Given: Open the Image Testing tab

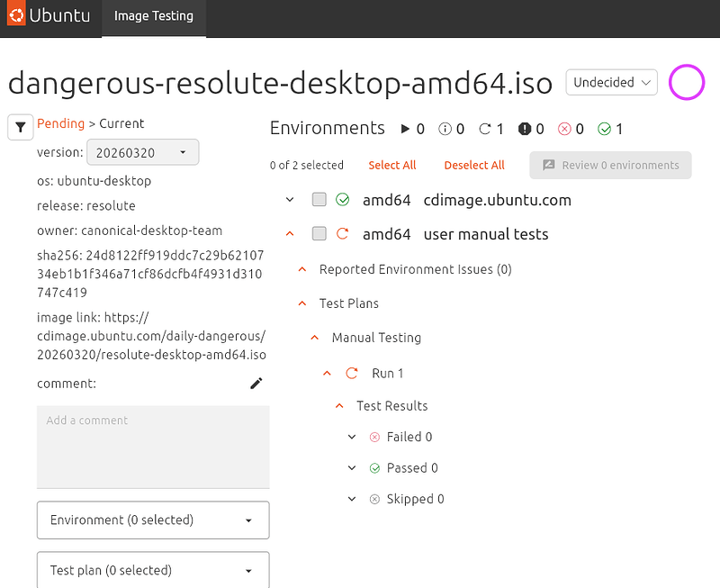Looking at the screenshot, I should coord(154,16).
